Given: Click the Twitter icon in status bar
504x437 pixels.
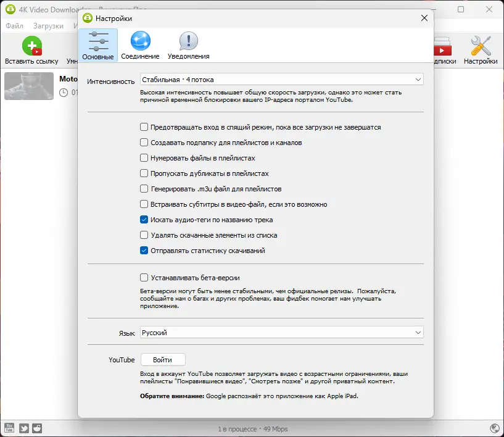Looking at the screenshot, I should (24, 428).
